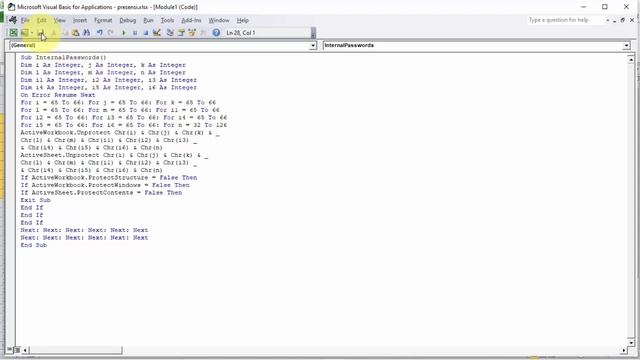This screenshot has height=360, width=640.
Task: Click the 'Sub InternalPasswords()' code line
Action: 63,58
